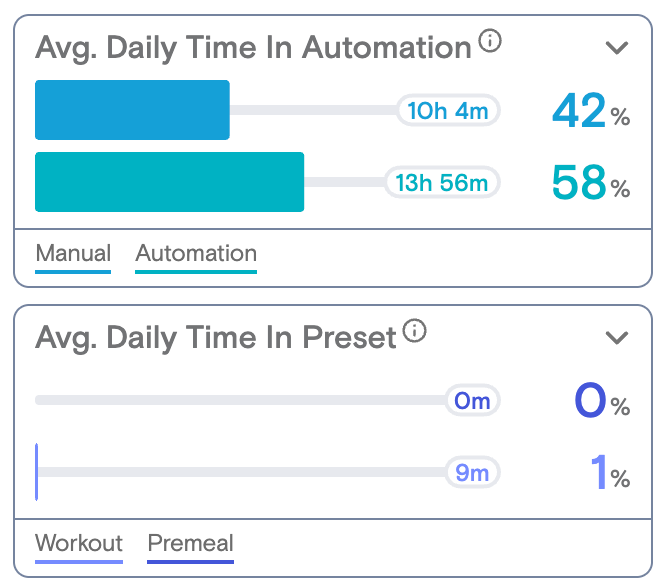Viewport: 658px width, 582px height.
Task: Click the teal Automation time bar
Action: coord(170,182)
